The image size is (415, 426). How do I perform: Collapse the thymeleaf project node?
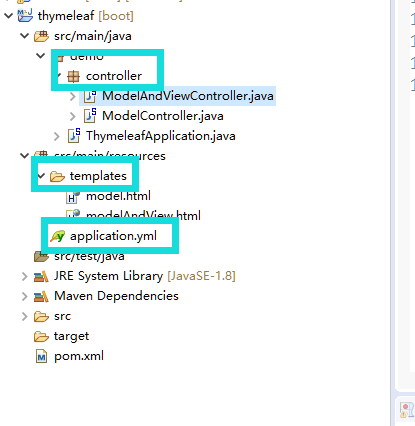[8, 16]
